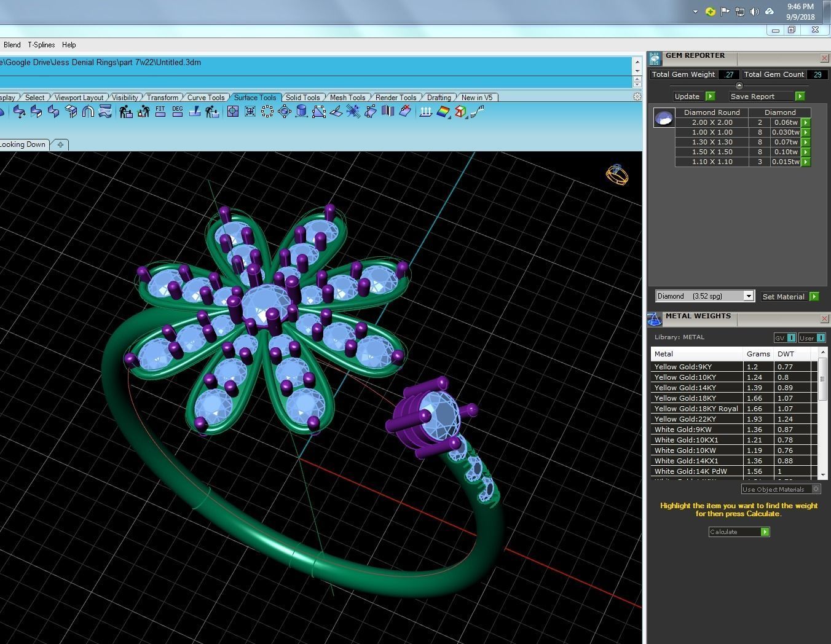Image resolution: width=831 pixels, height=644 pixels.
Task: Select the cylinder surface tool icon
Action: pyautogui.click(x=301, y=111)
